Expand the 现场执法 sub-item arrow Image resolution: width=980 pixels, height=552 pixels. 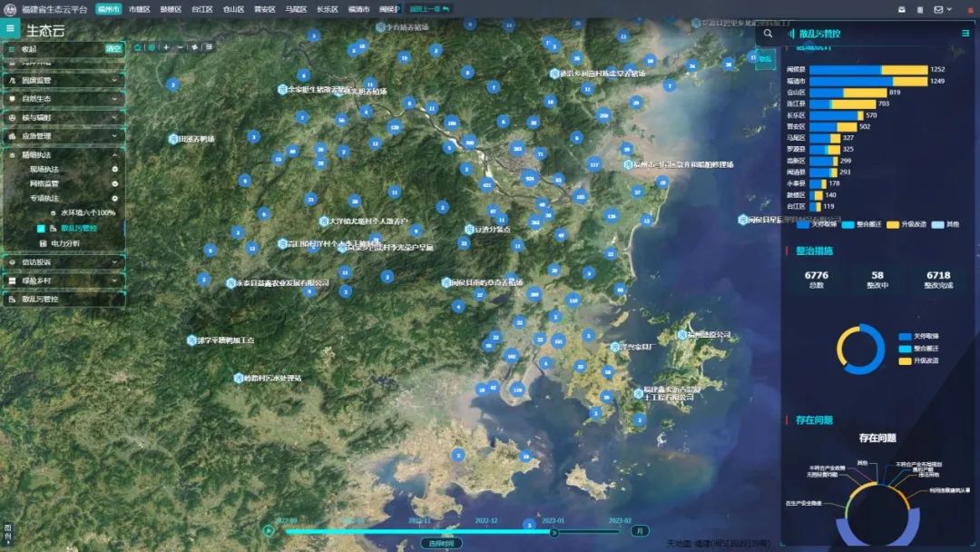(115, 170)
